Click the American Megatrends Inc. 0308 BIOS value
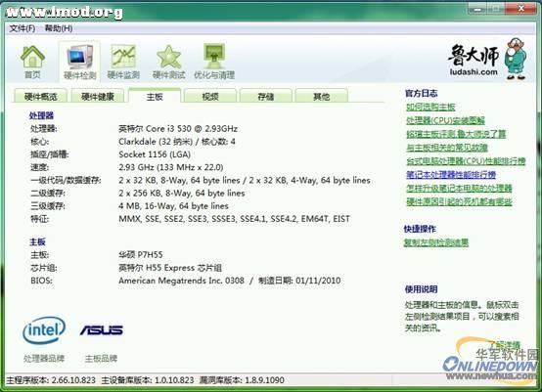Image resolution: width=542 pixels, height=392 pixels. (x=230, y=281)
